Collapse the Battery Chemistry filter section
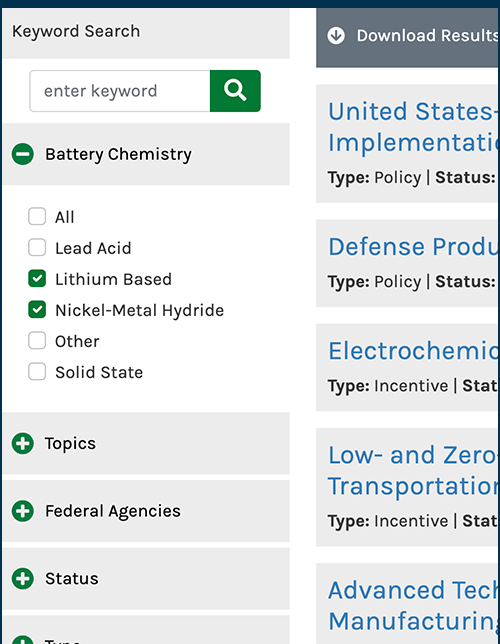500x644 pixels. [x=146, y=154]
